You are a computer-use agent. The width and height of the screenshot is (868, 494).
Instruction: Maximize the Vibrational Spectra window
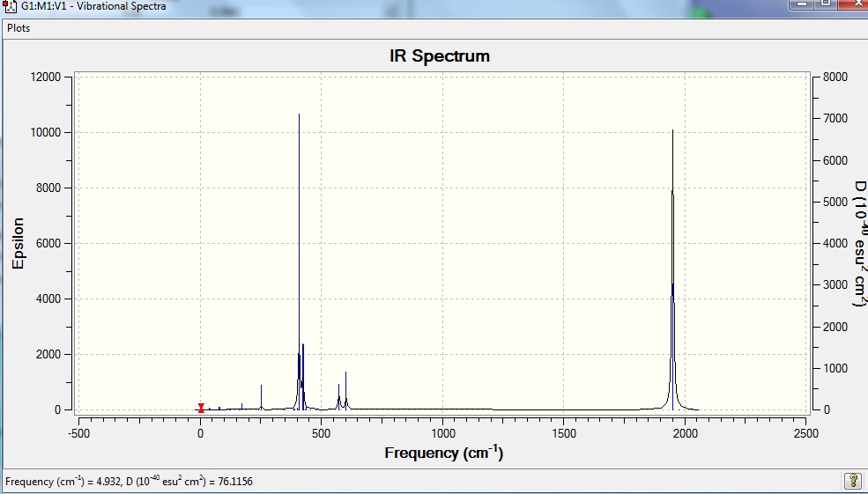pyautogui.click(x=825, y=4)
